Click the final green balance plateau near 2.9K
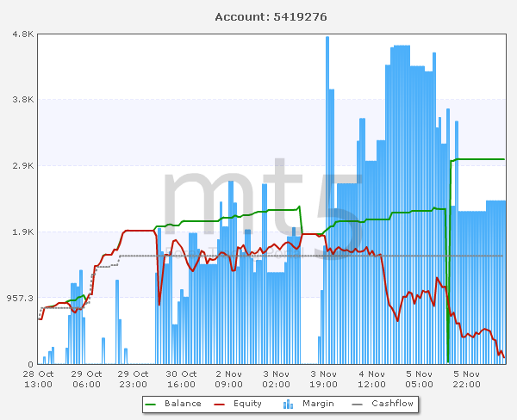 click(480, 159)
